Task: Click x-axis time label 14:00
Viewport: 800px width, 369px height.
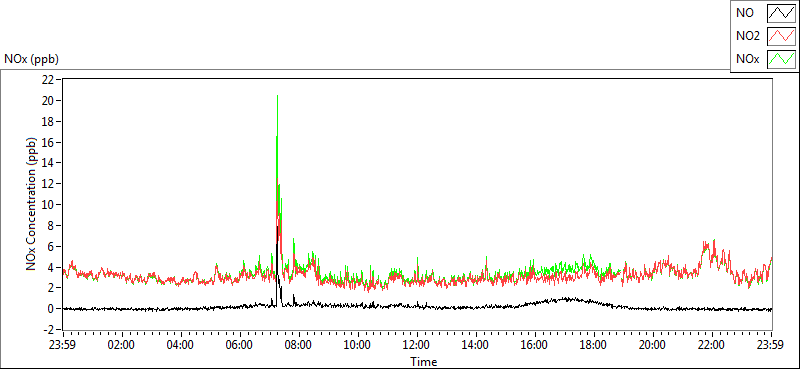Action: click(476, 344)
